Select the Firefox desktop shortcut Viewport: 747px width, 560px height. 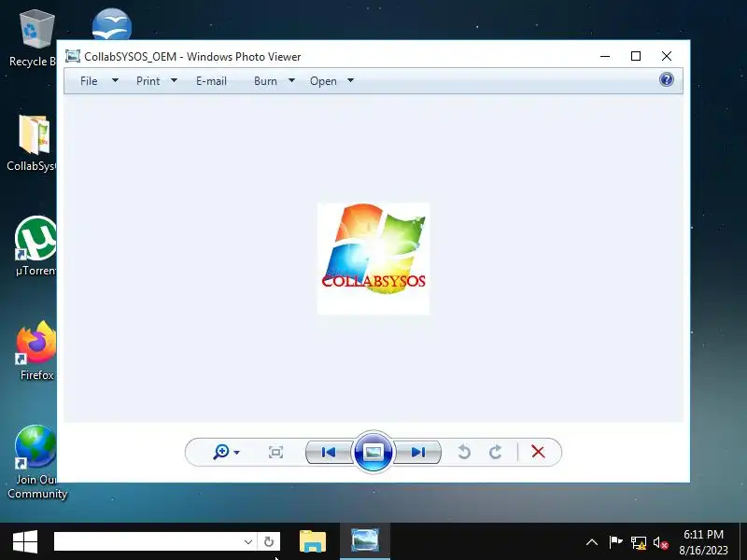[36, 351]
